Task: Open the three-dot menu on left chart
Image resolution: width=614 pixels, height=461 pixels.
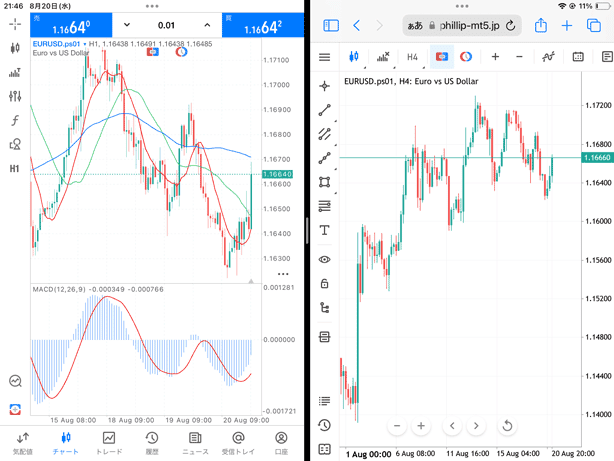Action: pyautogui.click(x=283, y=274)
